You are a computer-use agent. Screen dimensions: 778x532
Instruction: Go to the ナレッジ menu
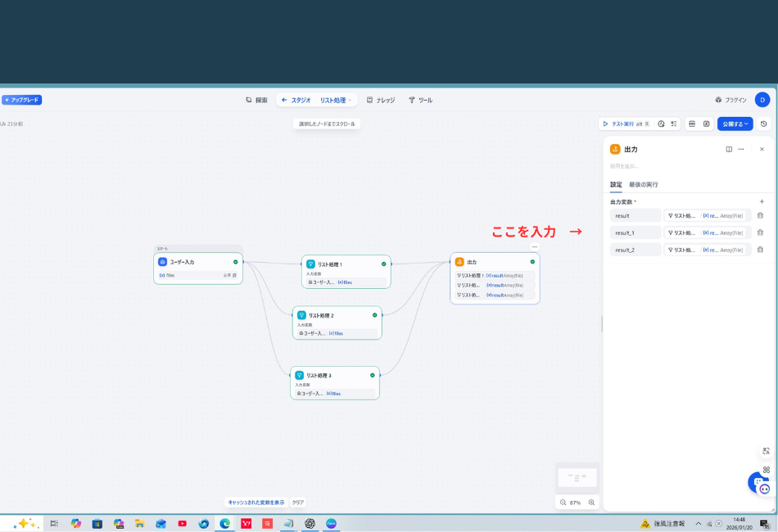point(381,100)
